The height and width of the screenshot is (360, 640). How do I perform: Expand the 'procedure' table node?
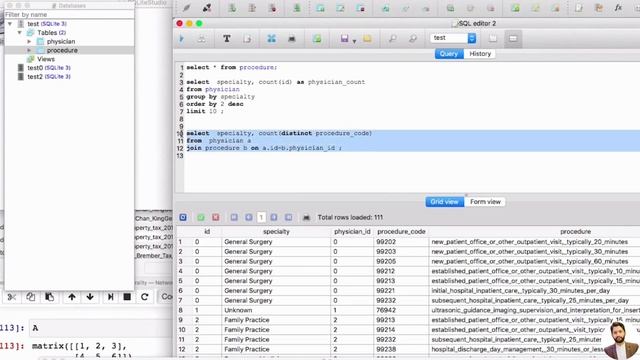[x=29, y=51]
